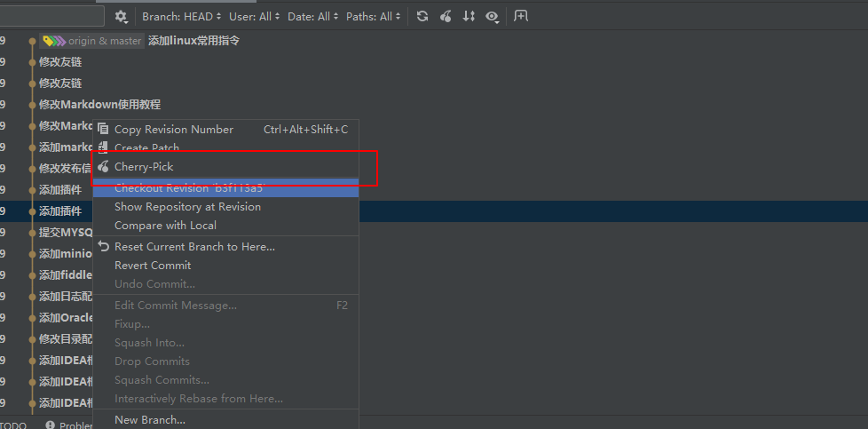Click the Cherry-Pick toolbar icon
The width and height of the screenshot is (868, 429).
pyautogui.click(x=446, y=16)
